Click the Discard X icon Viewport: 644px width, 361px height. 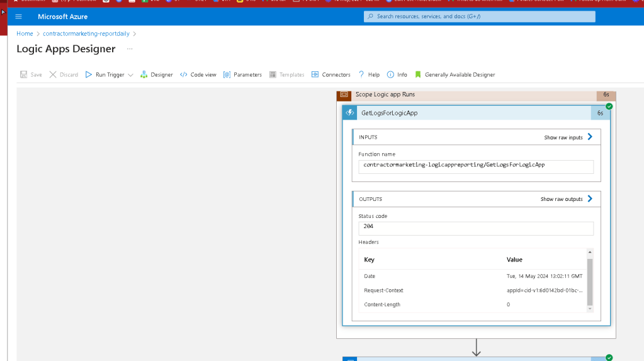click(53, 74)
